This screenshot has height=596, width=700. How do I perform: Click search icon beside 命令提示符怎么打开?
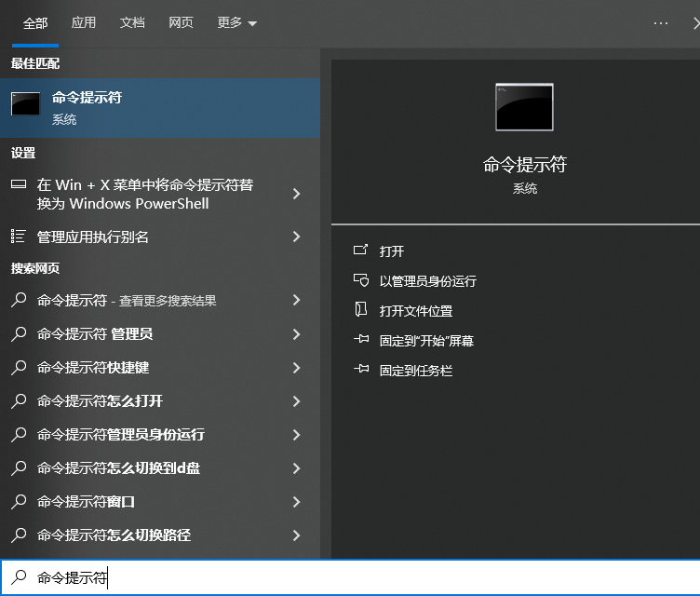point(19,400)
